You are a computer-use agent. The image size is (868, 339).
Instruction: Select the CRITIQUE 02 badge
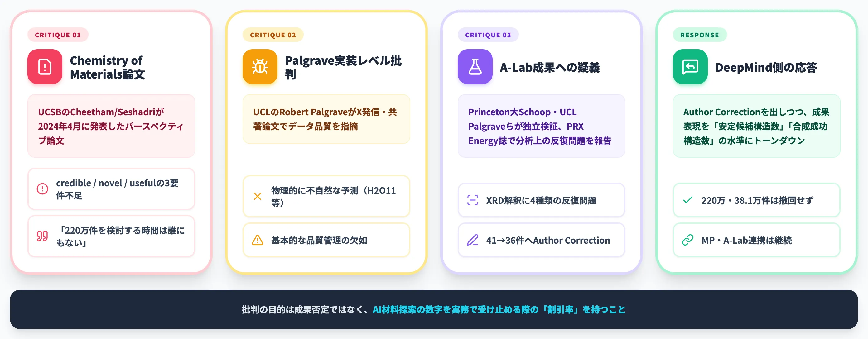273,35
